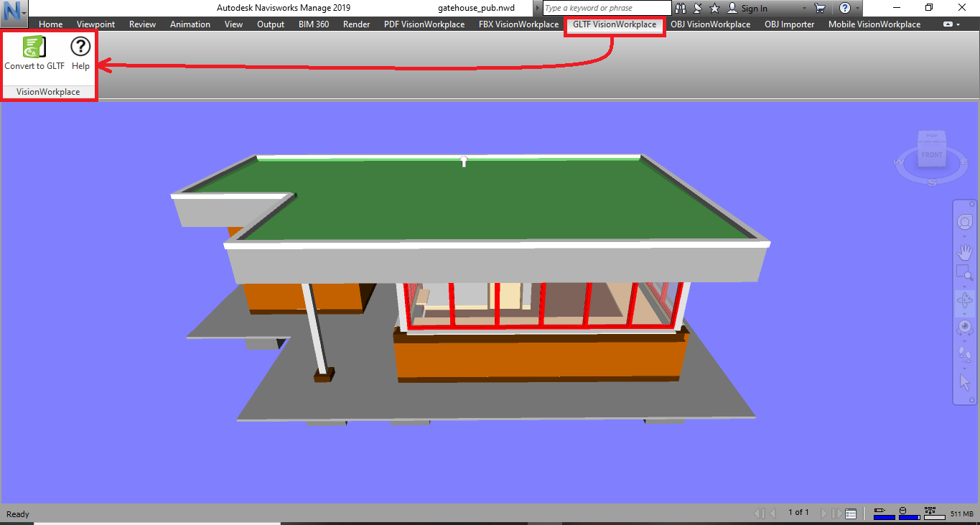Open the Autodesk App Store cart
980x525 pixels.
pyautogui.click(x=820, y=9)
